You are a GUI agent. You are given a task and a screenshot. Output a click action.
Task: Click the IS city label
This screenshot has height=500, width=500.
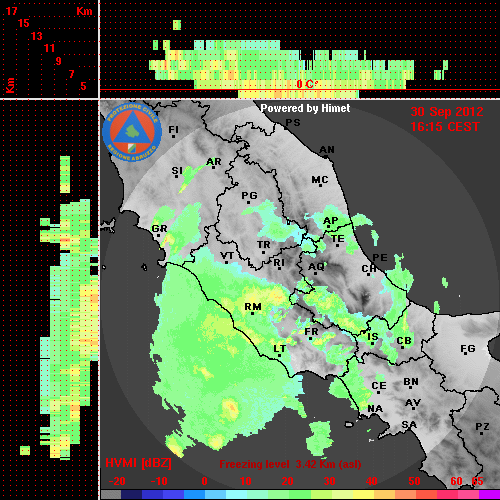click(x=372, y=337)
